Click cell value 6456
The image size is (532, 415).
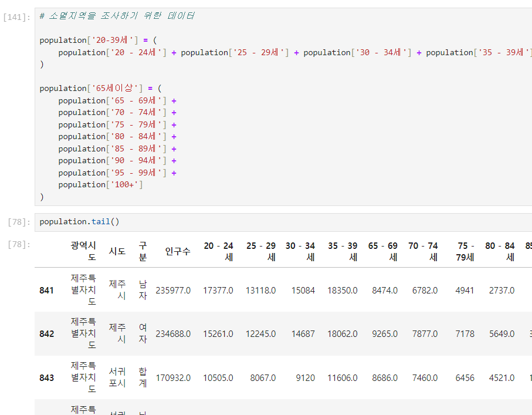[x=465, y=377]
